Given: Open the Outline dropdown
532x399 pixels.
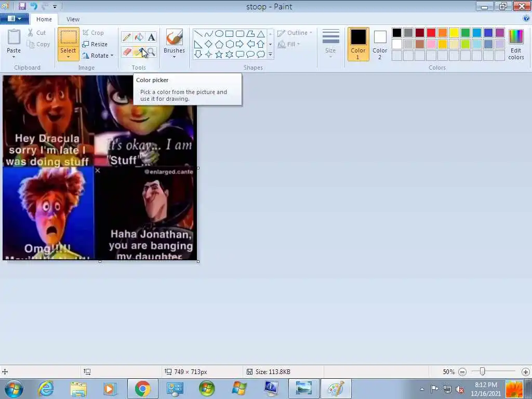Looking at the screenshot, I should coord(295,33).
